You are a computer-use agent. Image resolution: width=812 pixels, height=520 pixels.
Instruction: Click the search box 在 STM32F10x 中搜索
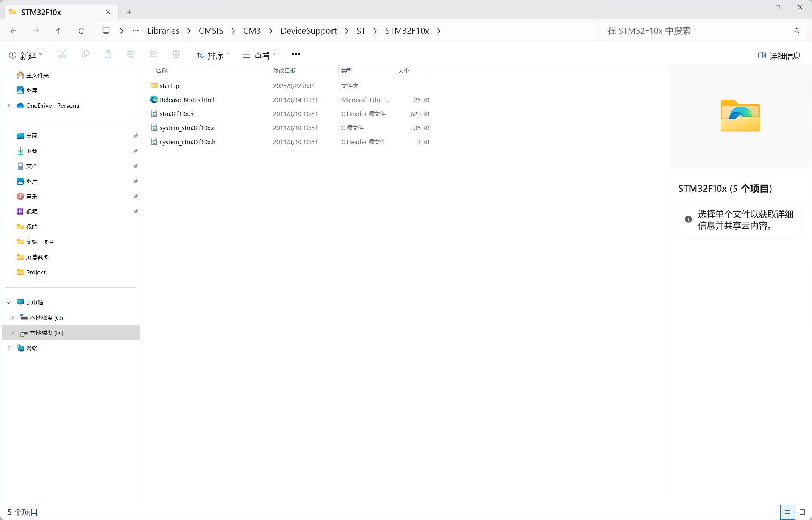(x=697, y=31)
